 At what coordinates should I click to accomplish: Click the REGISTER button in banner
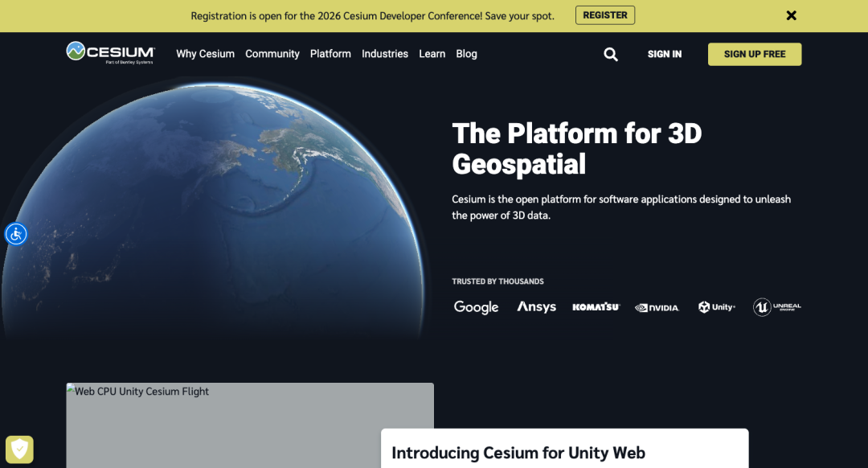tap(605, 15)
